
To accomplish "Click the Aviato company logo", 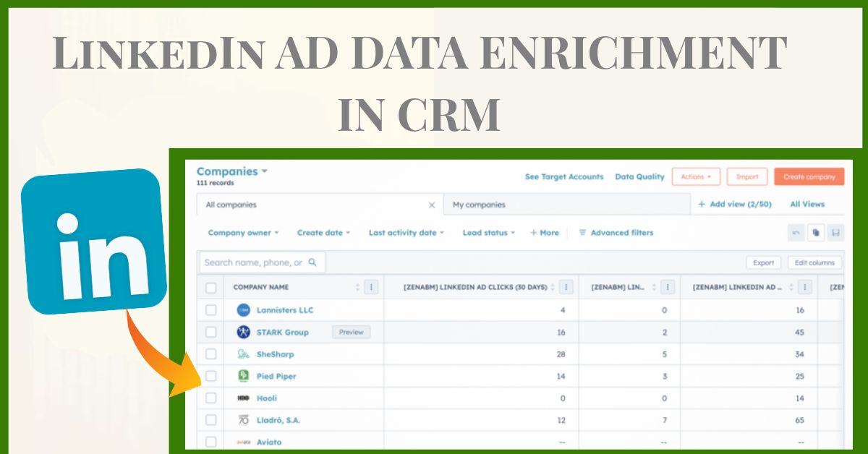I will tap(244, 442).
